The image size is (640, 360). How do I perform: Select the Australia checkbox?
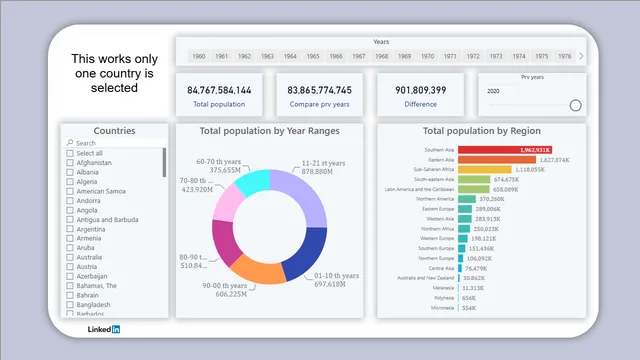tap(70, 257)
